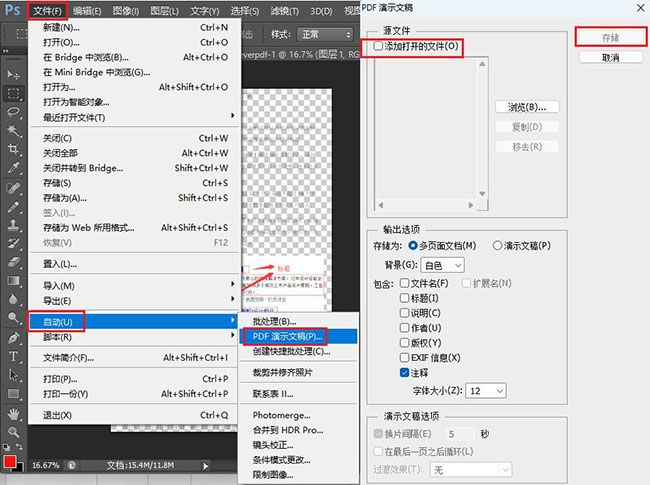Select 多页面文档(M) radio option

(413, 246)
